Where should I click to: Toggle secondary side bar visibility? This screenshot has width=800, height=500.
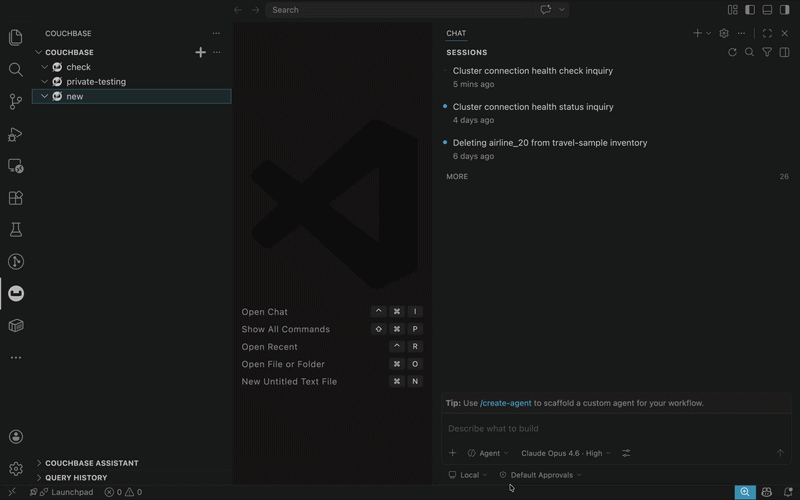pyautogui.click(x=785, y=10)
